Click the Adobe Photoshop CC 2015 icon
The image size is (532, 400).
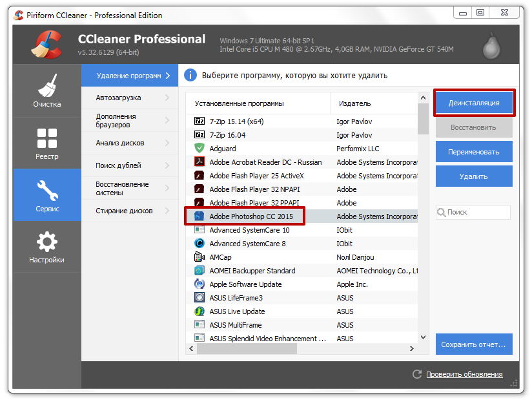[199, 216]
